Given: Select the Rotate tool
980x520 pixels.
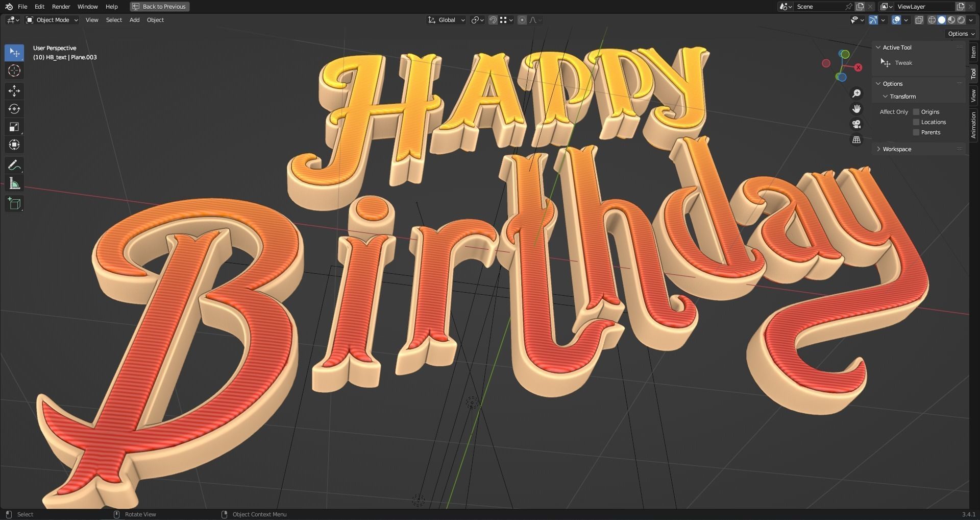Looking at the screenshot, I should (14, 109).
